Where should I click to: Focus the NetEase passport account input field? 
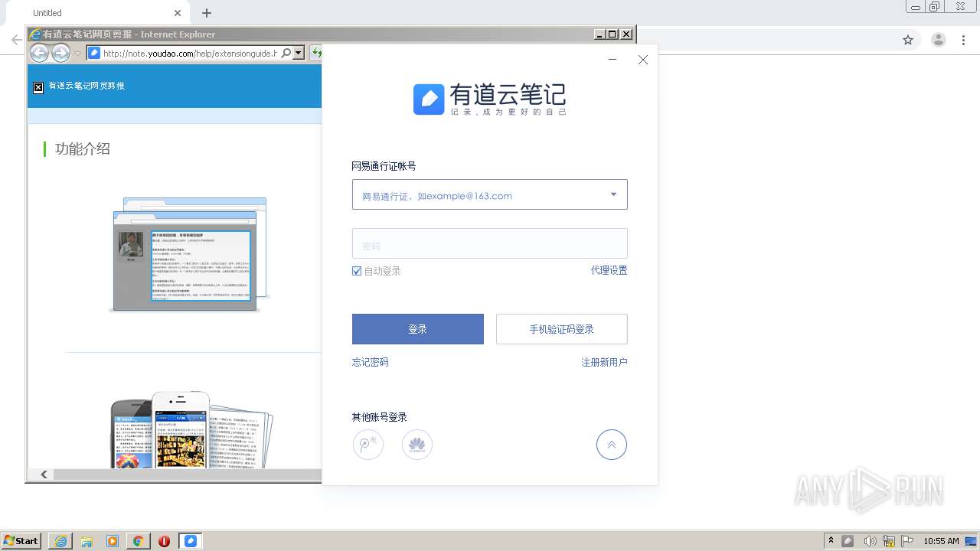pos(490,194)
